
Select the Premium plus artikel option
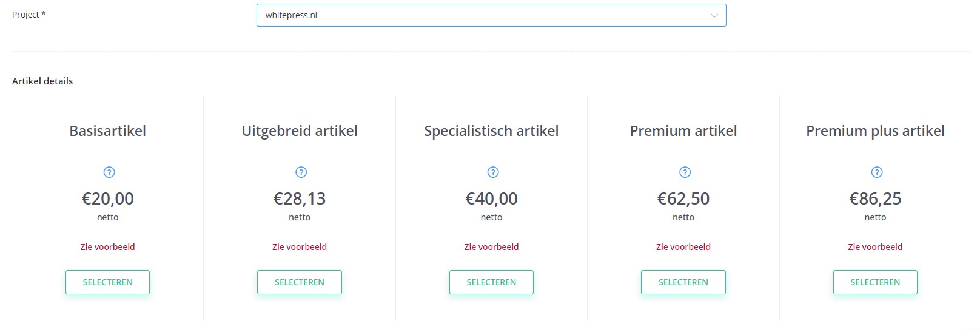(875, 282)
